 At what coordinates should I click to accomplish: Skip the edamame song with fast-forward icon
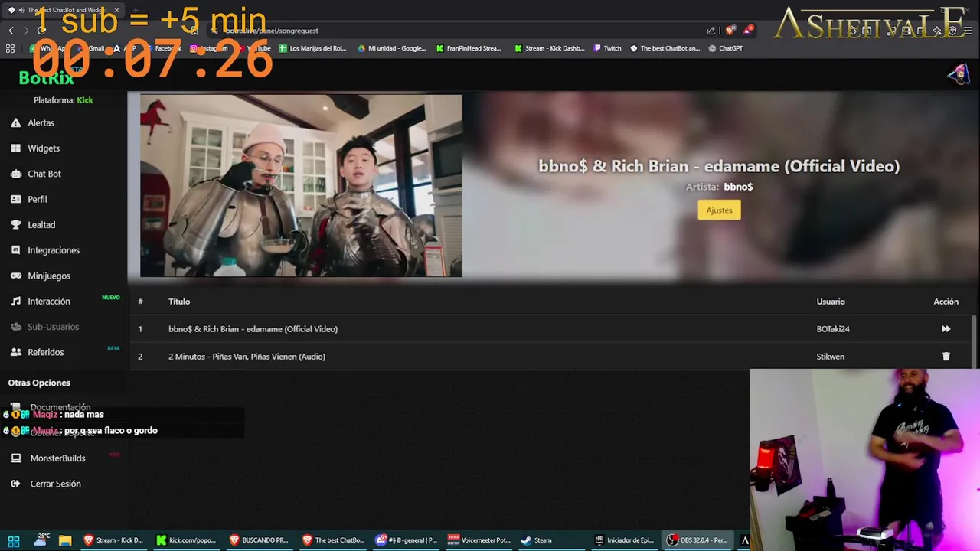[x=946, y=329]
